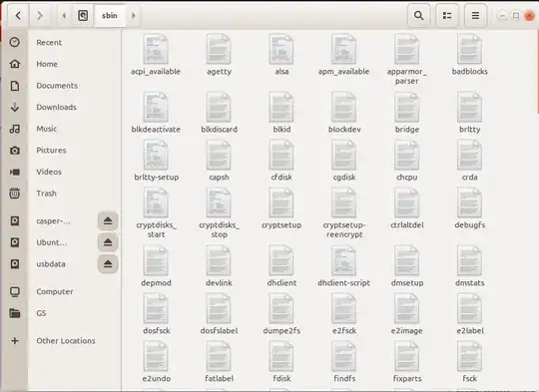Image resolution: width=539 pixels, height=392 pixels.
Task: Click the Trash bin icon
Action: tap(14, 194)
